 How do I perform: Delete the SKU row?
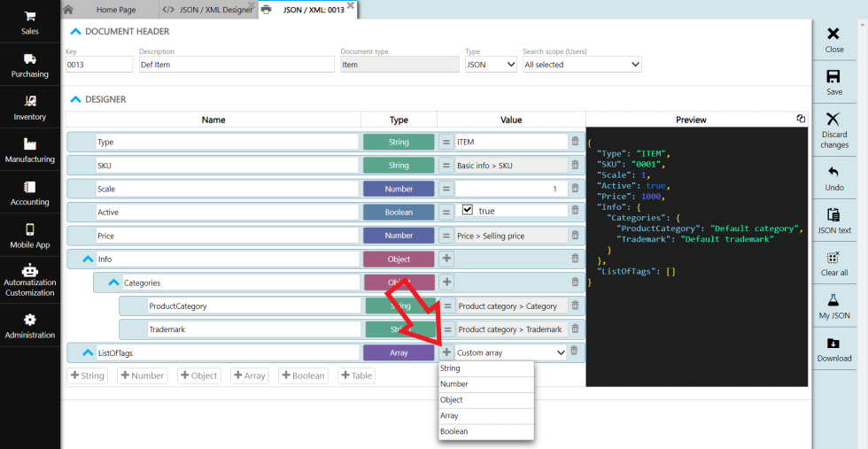pos(575,165)
